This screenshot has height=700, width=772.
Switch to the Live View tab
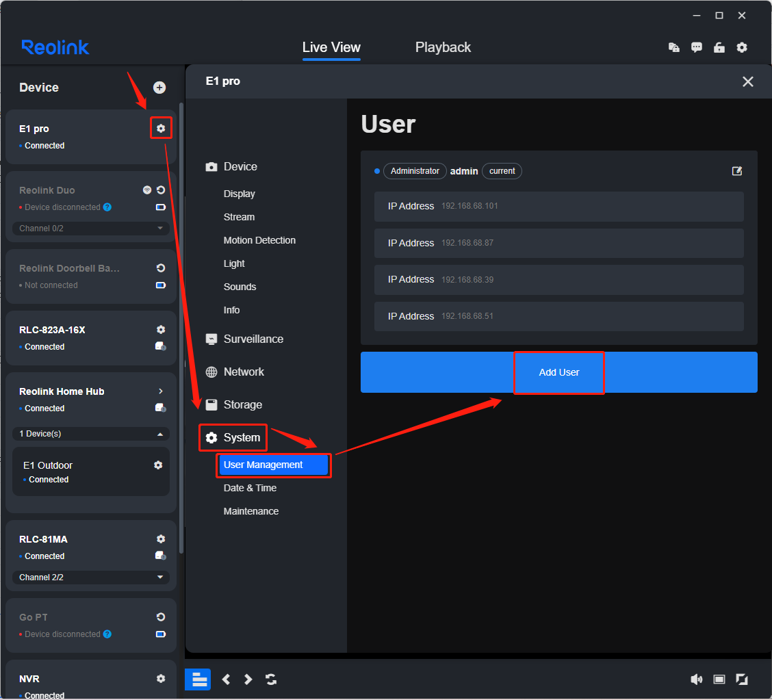[331, 48]
